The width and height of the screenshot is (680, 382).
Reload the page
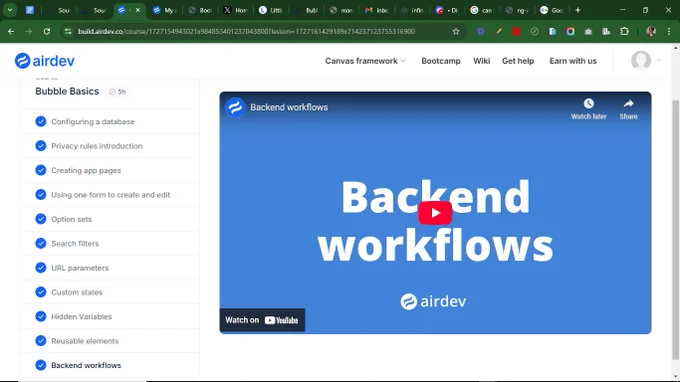click(47, 31)
